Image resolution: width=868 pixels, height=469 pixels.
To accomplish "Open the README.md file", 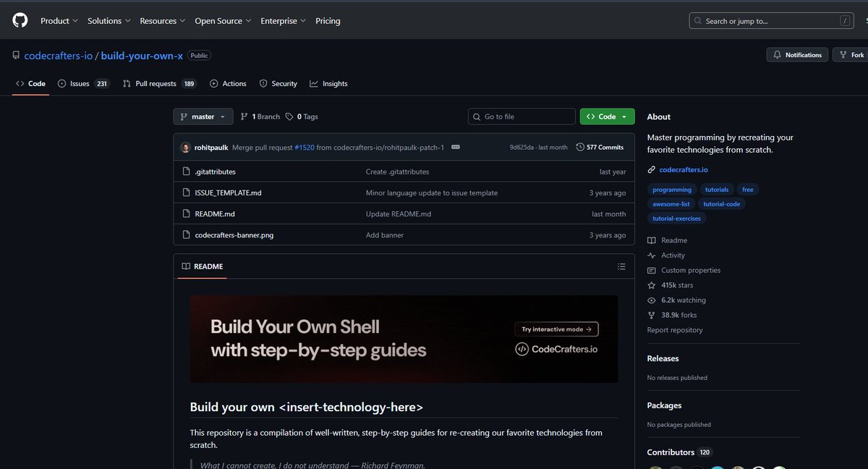I will pyautogui.click(x=215, y=214).
